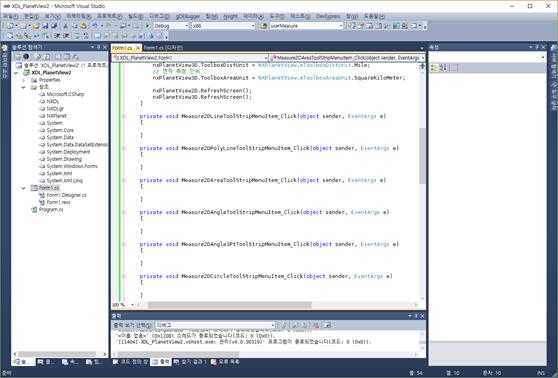
Task: Select Form1.Designer.cs in the solution tree
Action: [x=67, y=195]
